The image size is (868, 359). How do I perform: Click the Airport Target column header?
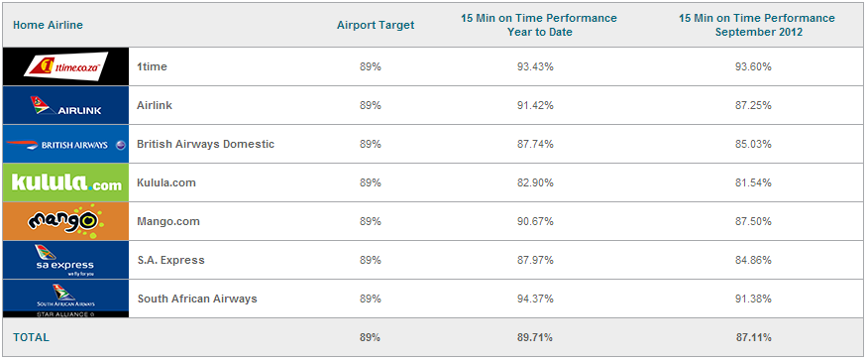376,25
